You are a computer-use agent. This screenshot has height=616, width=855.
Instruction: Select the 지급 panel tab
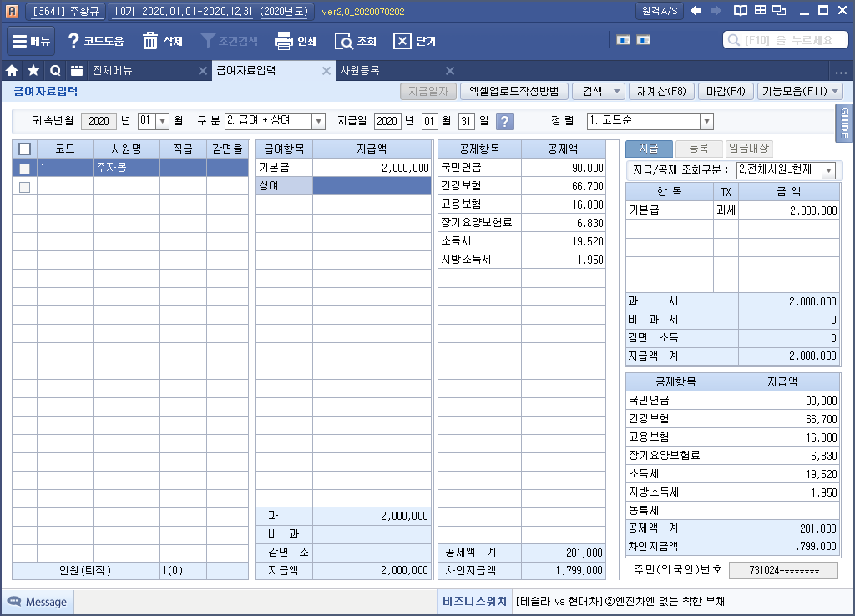point(648,149)
